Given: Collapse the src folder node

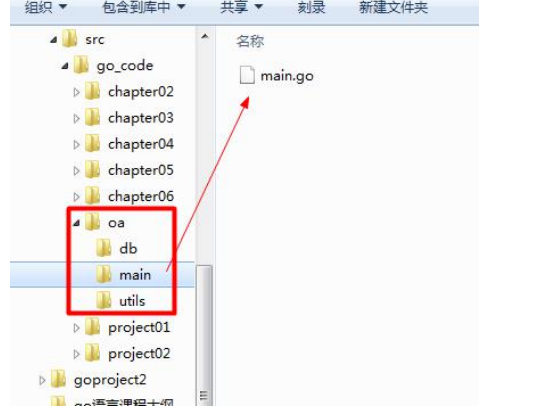Looking at the screenshot, I should click(x=54, y=40).
